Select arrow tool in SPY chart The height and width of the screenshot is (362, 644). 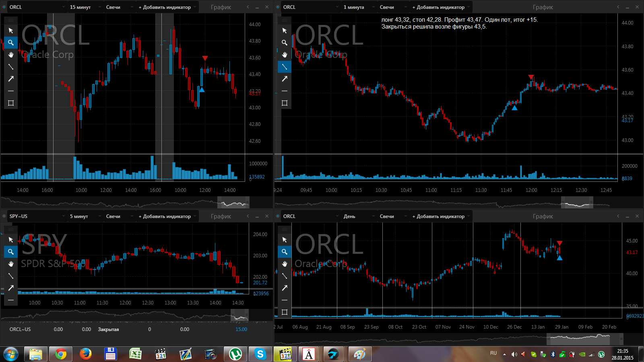pyautogui.click(x=11, y=288)
